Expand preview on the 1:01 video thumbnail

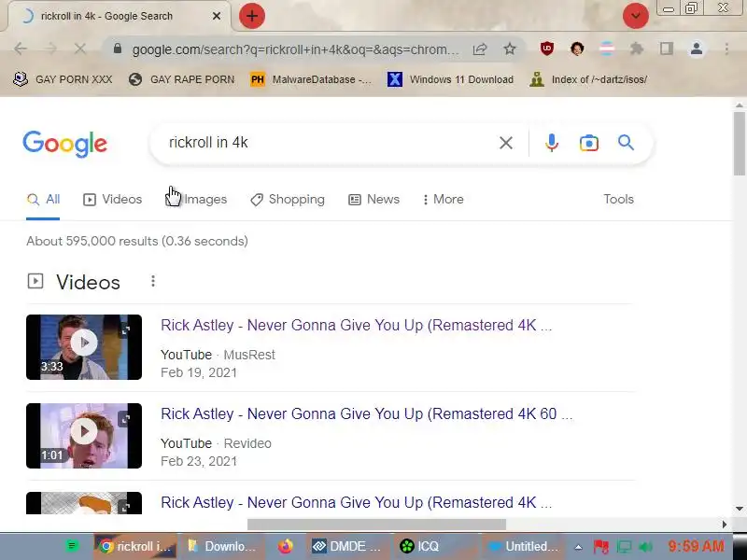pos(125,418)
